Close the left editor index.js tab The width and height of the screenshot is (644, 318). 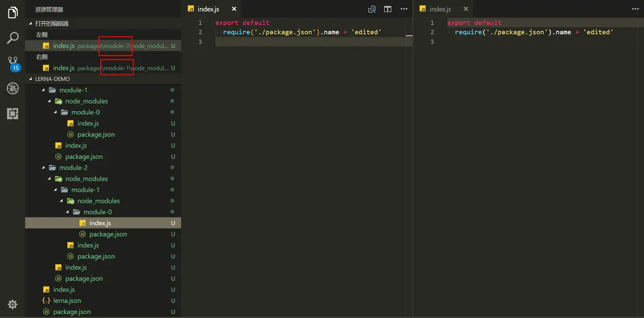click(234, 9)
